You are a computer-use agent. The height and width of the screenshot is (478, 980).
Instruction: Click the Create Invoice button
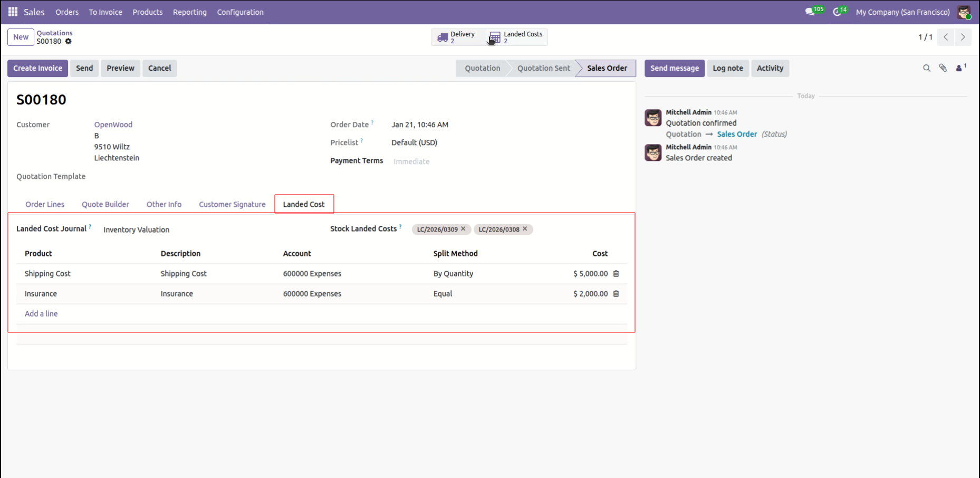[x=37, y=68]
